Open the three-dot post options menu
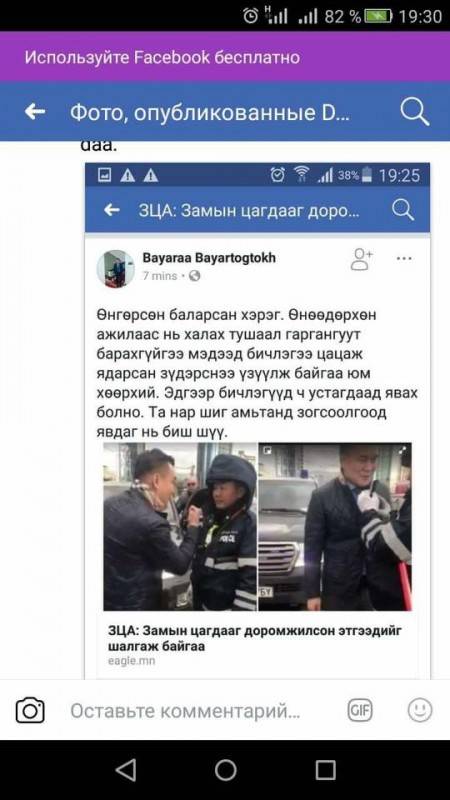Image resolution: width=450 pixels, height=800 pixels. (404, 258)
